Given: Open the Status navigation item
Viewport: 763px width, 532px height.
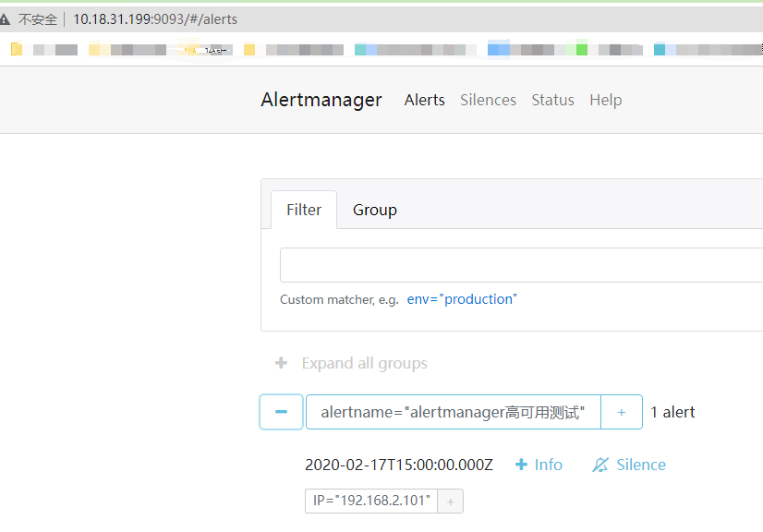Looking at the screenshot, I should [552, 100].
